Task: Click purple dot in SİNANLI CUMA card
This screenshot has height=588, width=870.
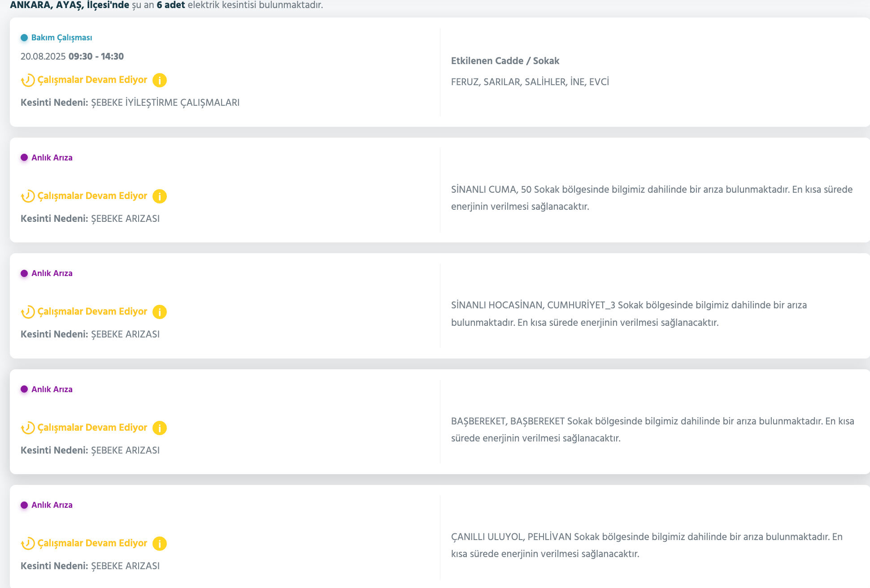Action: tap(24, 157)
